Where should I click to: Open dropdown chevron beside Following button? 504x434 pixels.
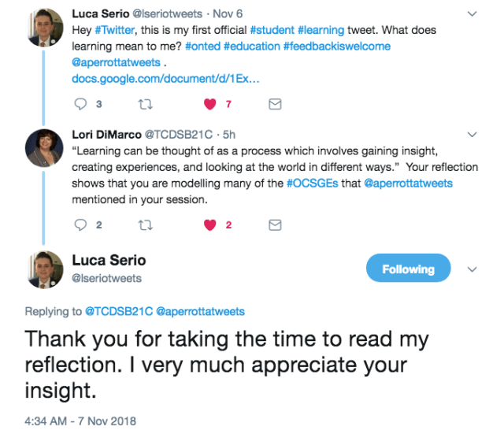tap(472, 269)
